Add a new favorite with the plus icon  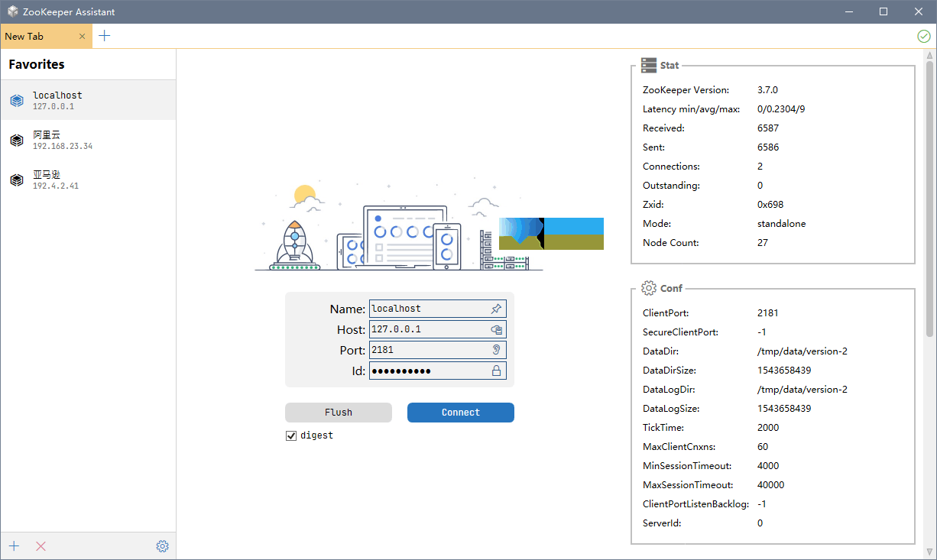(14, 546)
